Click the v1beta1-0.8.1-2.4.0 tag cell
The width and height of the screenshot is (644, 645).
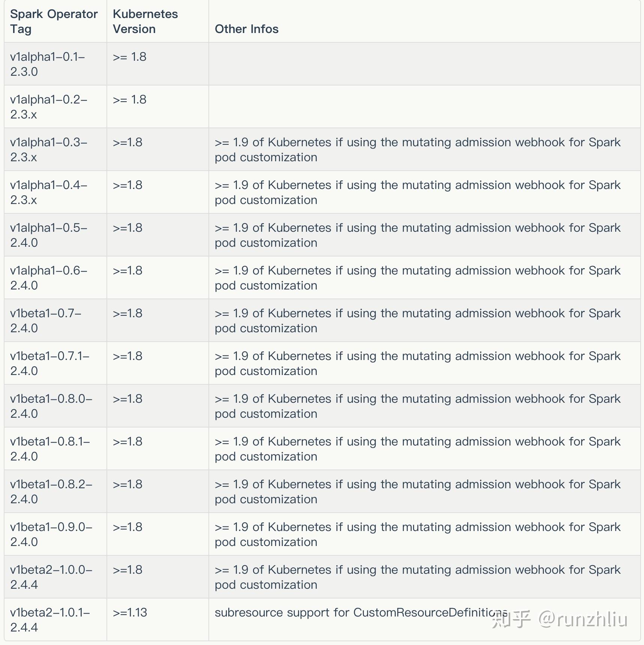(50, 449)
